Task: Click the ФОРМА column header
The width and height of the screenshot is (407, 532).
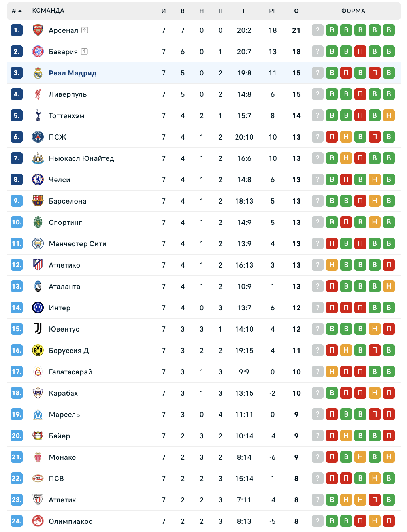Action: (x=353, y=11)
